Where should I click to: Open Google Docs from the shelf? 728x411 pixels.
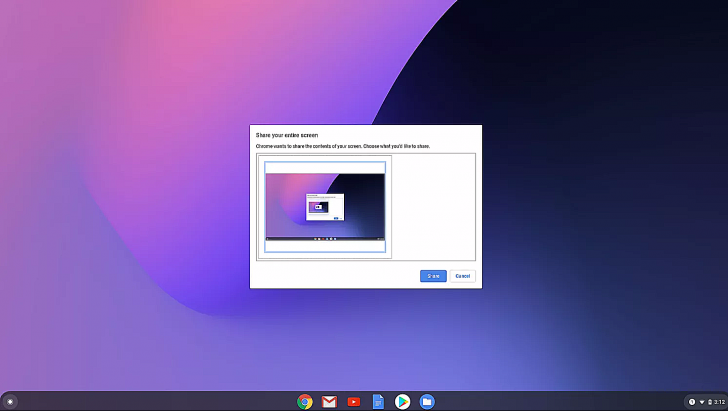tap(378, 402)
